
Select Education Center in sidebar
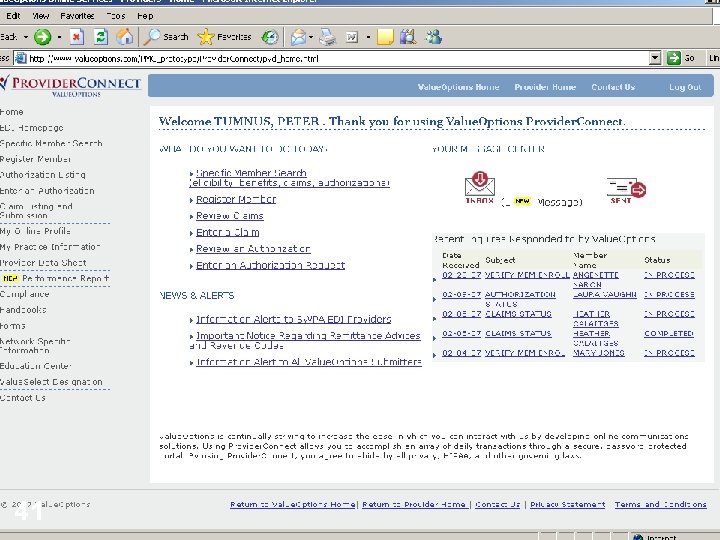(x=36, y=366)
